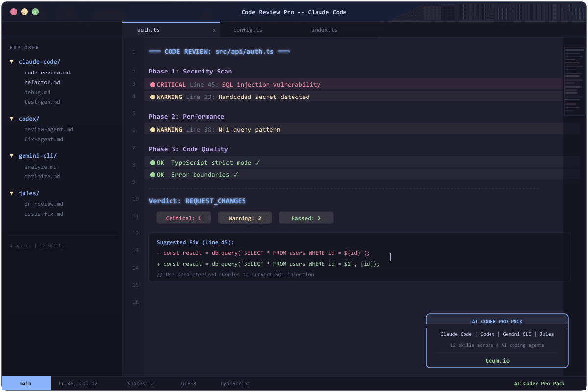Collapse the jules/ folder arrow
This screenshot has width=588, height=392.
click(12, 193)
